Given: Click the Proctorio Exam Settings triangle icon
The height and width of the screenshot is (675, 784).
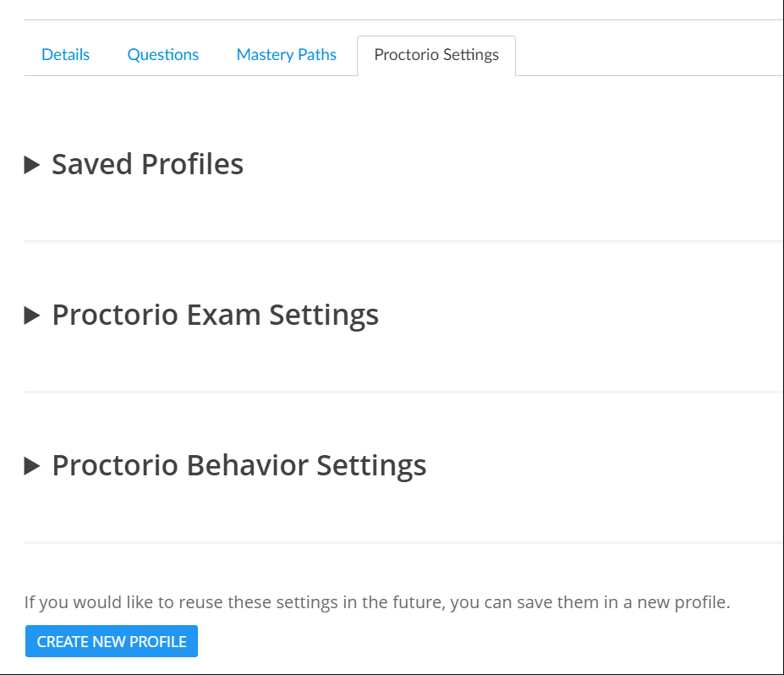Looking at the screenshot, I should [x=32, y=315].
